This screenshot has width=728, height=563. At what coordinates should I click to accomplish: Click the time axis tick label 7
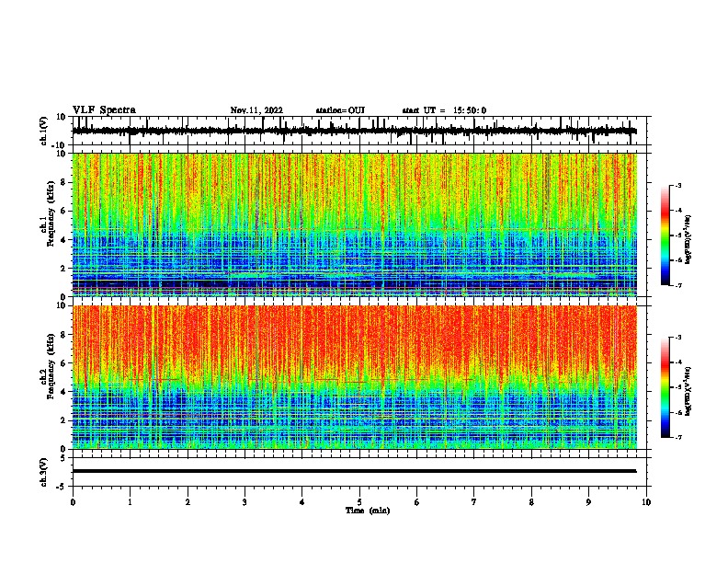click(474, 502)
